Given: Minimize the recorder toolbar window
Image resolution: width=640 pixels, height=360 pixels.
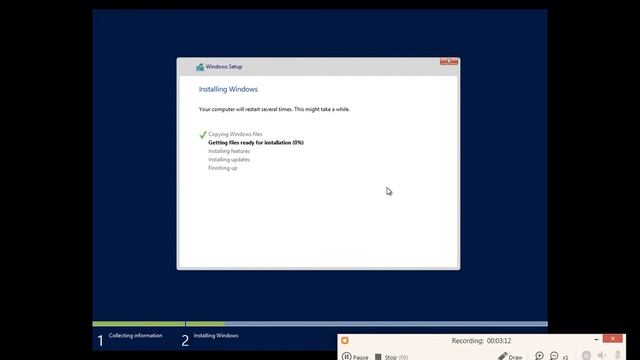Looking at the screenshot, I should 596,339.
